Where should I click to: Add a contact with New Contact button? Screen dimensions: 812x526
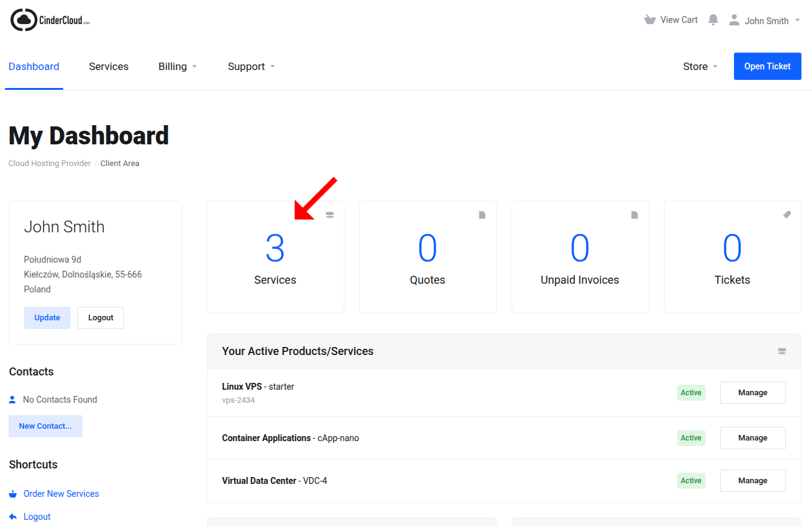point(45,426)
